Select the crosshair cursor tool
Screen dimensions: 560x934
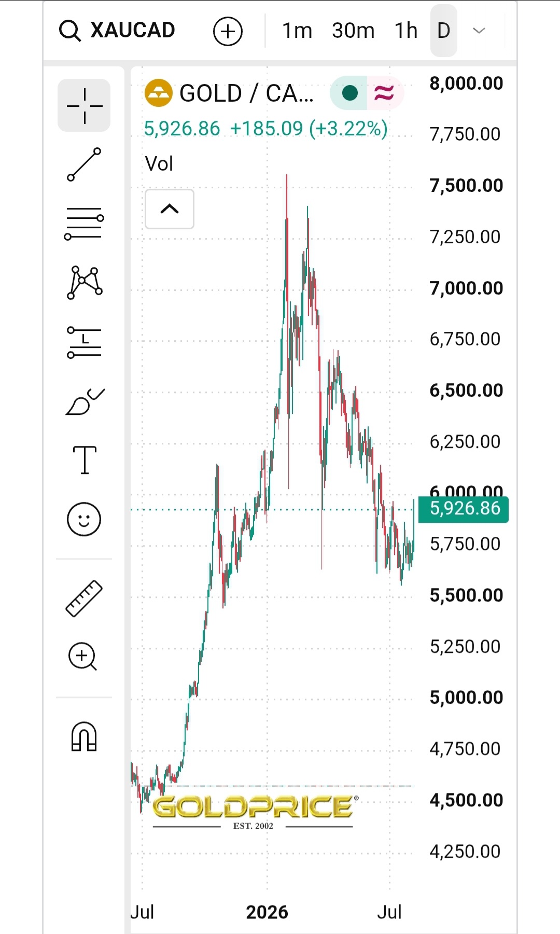click(84, 105)
